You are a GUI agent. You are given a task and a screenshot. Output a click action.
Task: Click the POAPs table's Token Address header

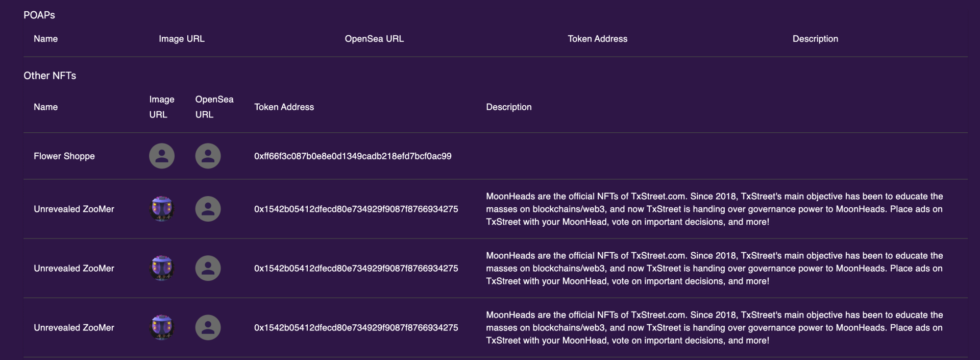597,39
